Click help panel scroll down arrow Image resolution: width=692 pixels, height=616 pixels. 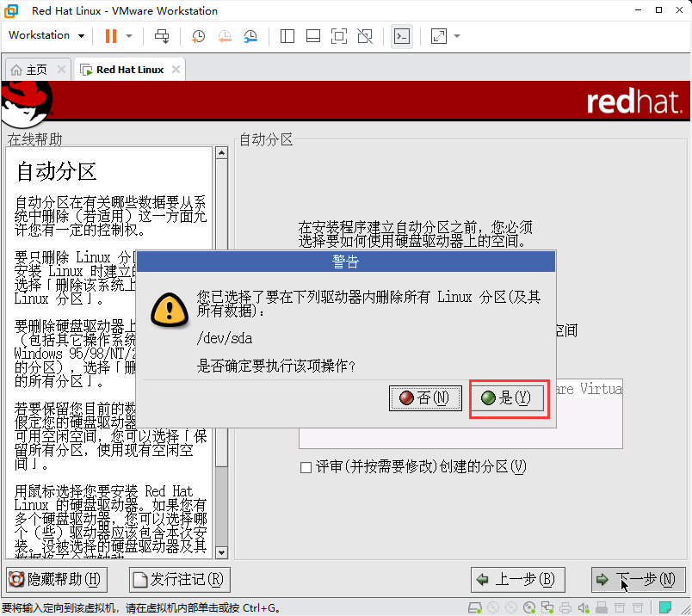tap(221, 552)
